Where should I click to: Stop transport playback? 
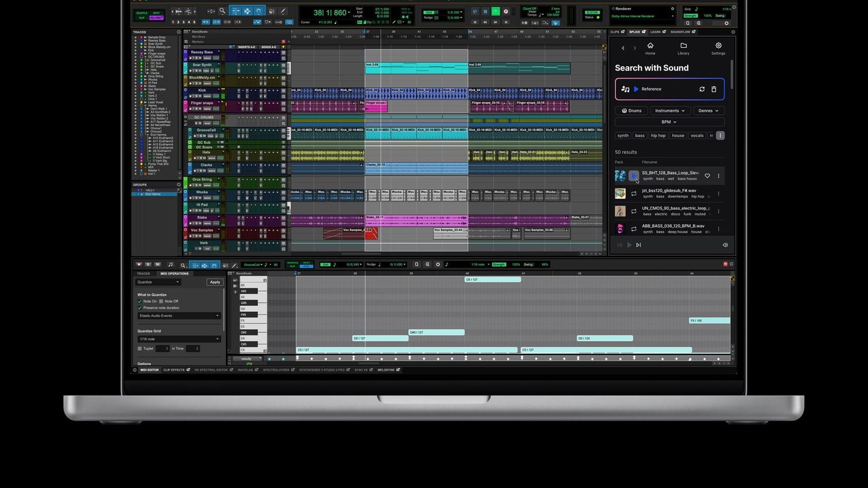(486, 11)
